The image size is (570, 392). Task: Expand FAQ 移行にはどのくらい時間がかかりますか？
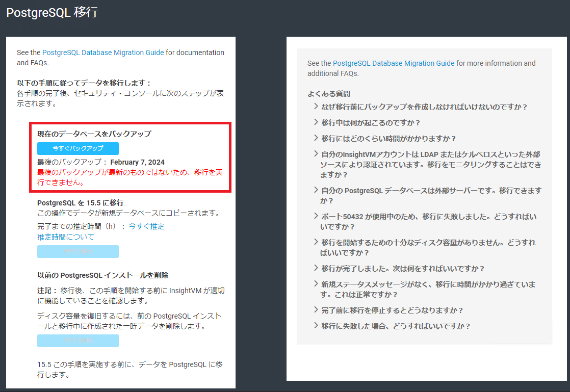pos(384,139)
